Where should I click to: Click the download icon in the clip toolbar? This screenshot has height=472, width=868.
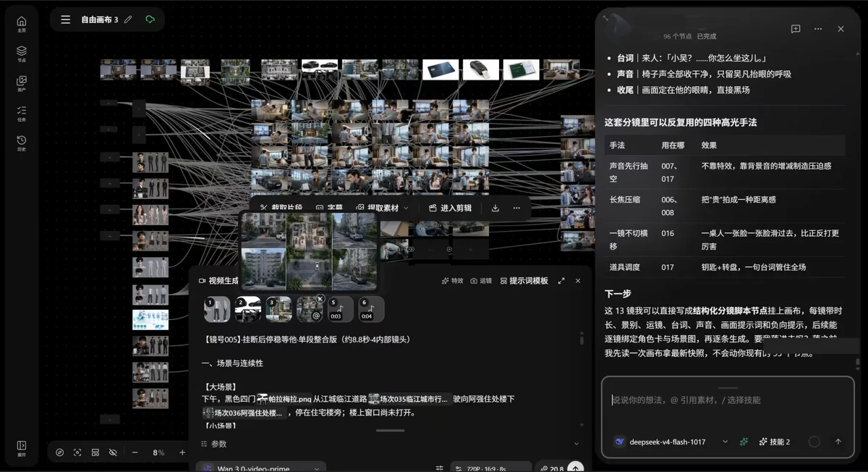495,208
